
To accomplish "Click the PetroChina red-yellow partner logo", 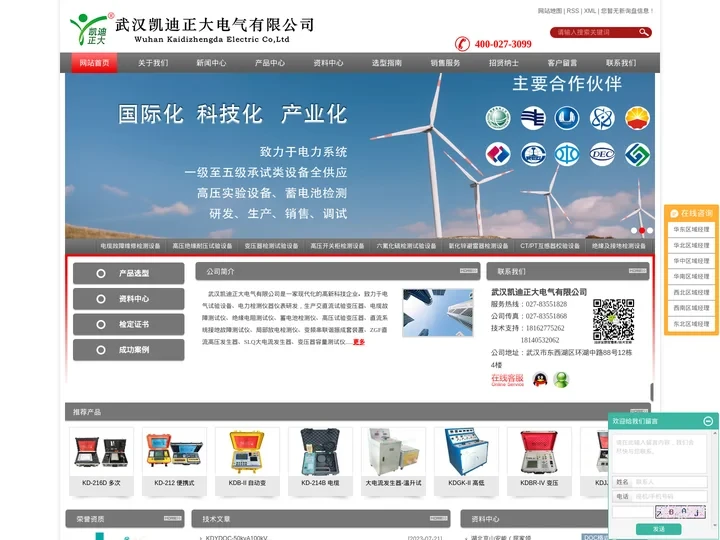I will 637,118.
